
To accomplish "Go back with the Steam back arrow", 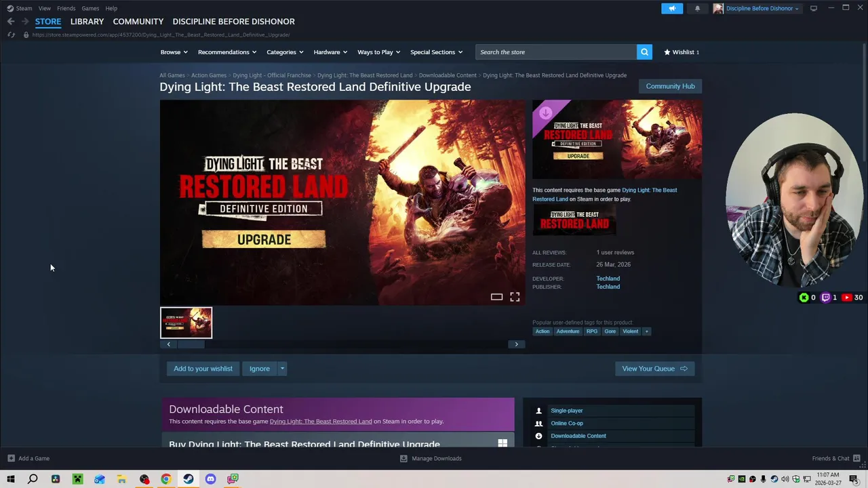I will tap(11, 22).
